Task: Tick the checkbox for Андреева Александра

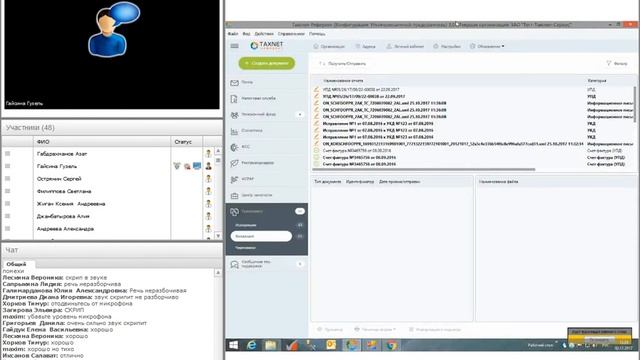Action: click(7, 229)
